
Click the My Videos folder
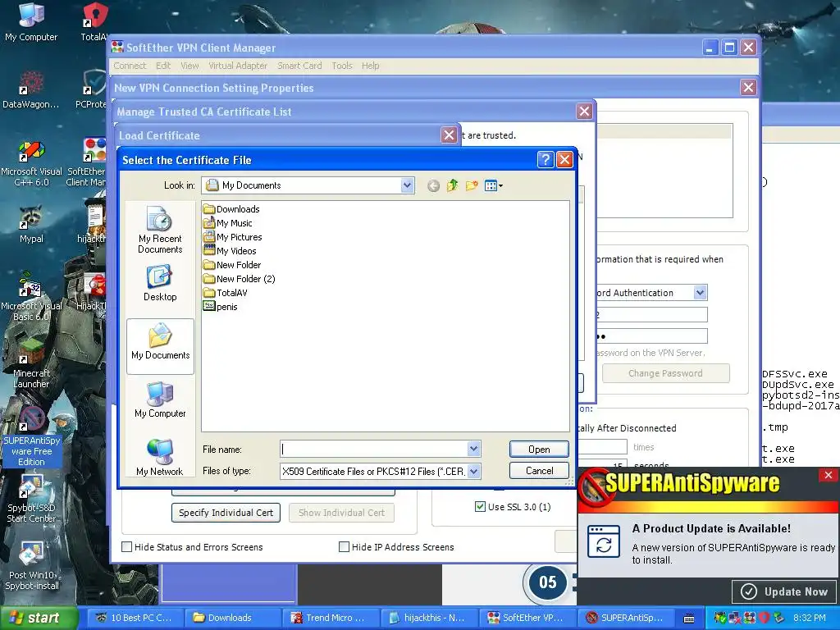(x=230, y=251)
